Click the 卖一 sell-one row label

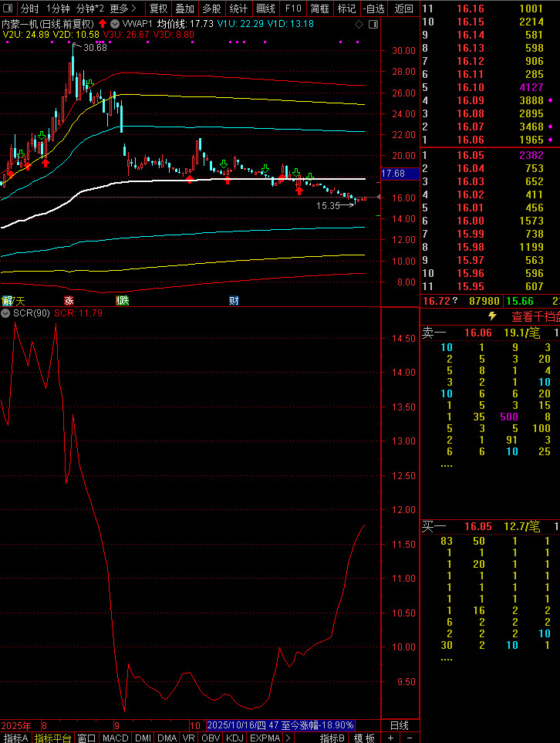[x=434, y=333]
